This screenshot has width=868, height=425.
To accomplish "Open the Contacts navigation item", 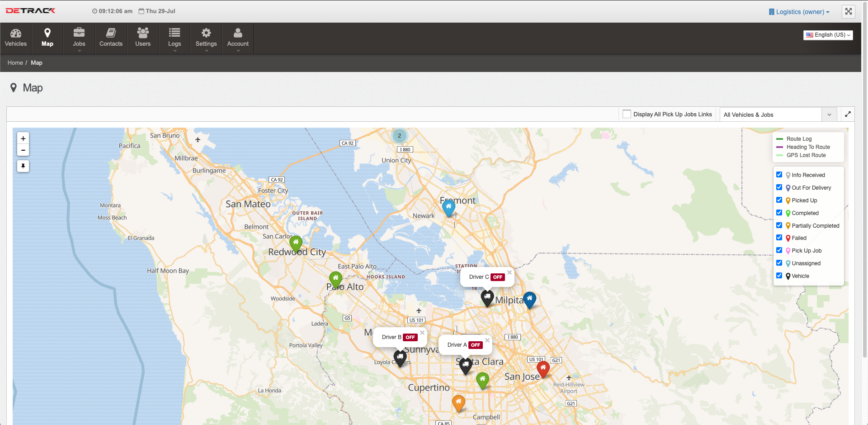I will pyautogui.click(x=111, y=38).
